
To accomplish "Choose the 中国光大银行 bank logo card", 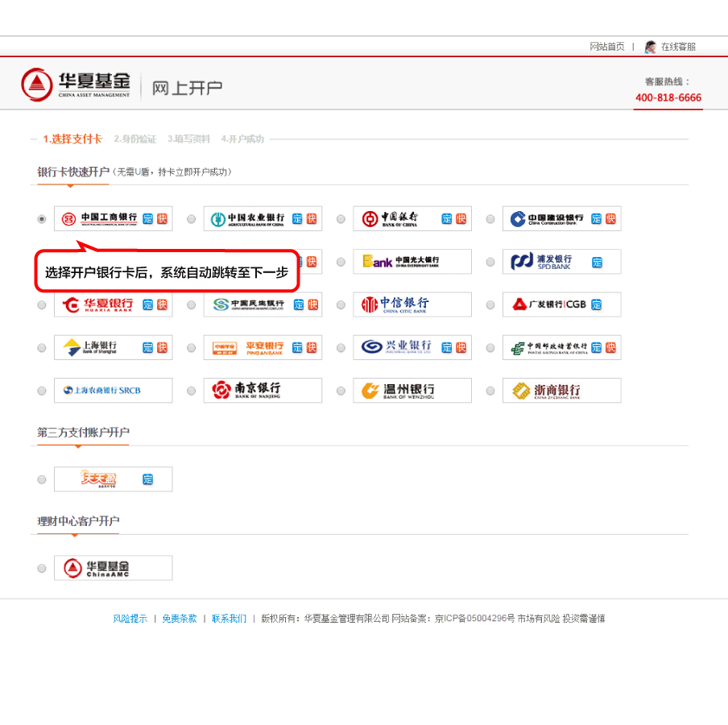I will (412, 262).
